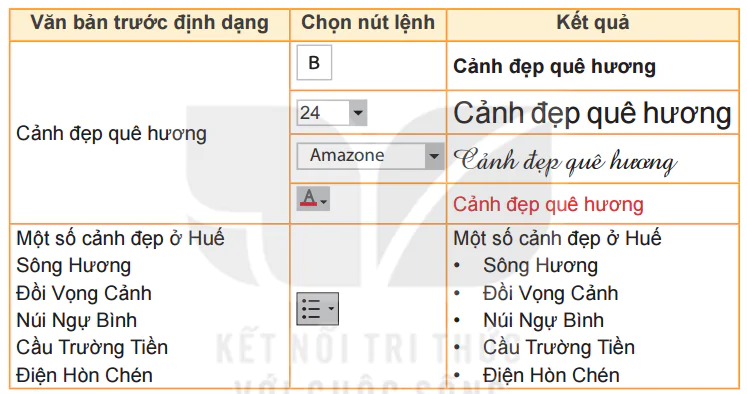Click the font name field showing Amazone

click(361, 156)
